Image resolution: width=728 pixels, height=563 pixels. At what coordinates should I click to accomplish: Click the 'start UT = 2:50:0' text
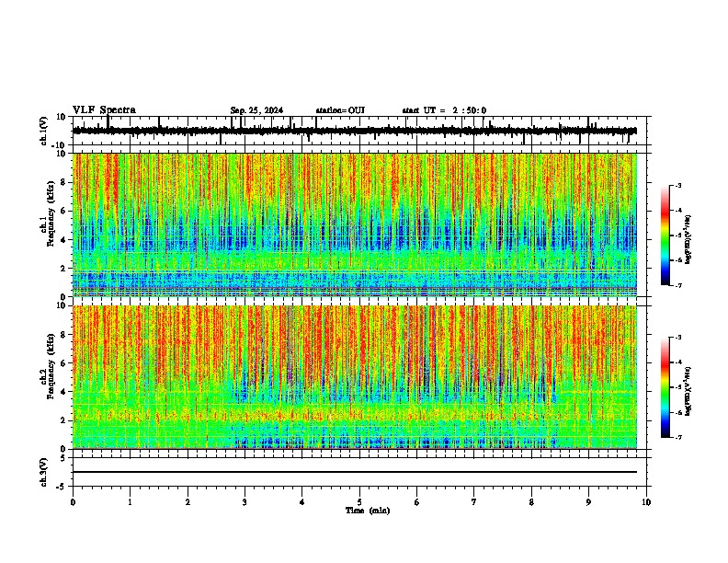tap(444, 110)
